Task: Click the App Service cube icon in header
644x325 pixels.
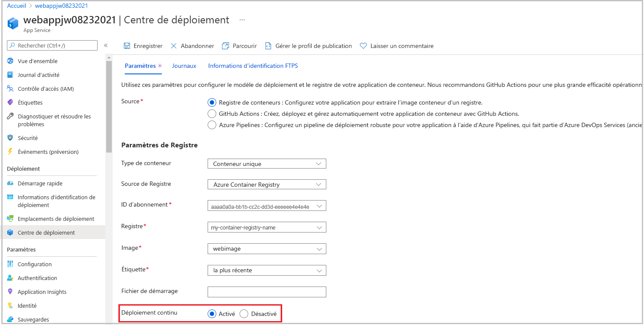Action: tap(13, 23)
